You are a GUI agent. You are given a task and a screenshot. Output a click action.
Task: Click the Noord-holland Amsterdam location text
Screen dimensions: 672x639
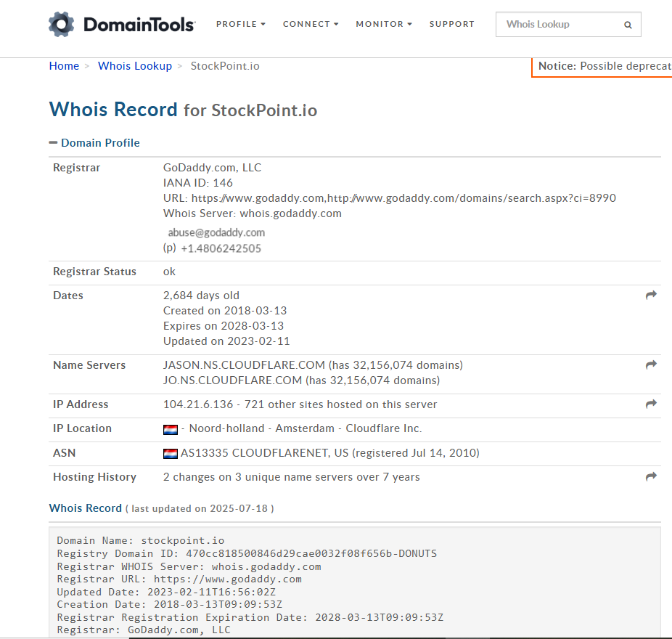click(x=262, y=428)
